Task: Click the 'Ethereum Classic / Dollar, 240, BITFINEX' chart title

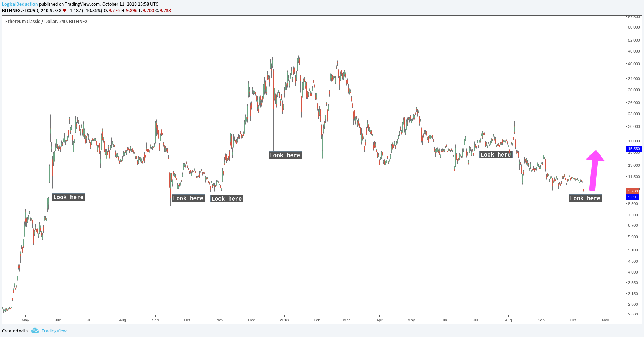Action: pos(47,22)
